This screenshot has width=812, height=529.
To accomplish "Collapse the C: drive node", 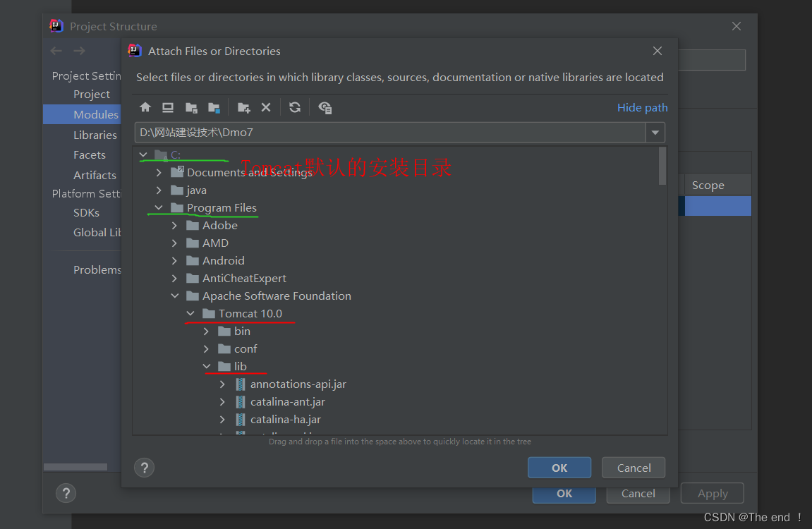I will (143, 154).
